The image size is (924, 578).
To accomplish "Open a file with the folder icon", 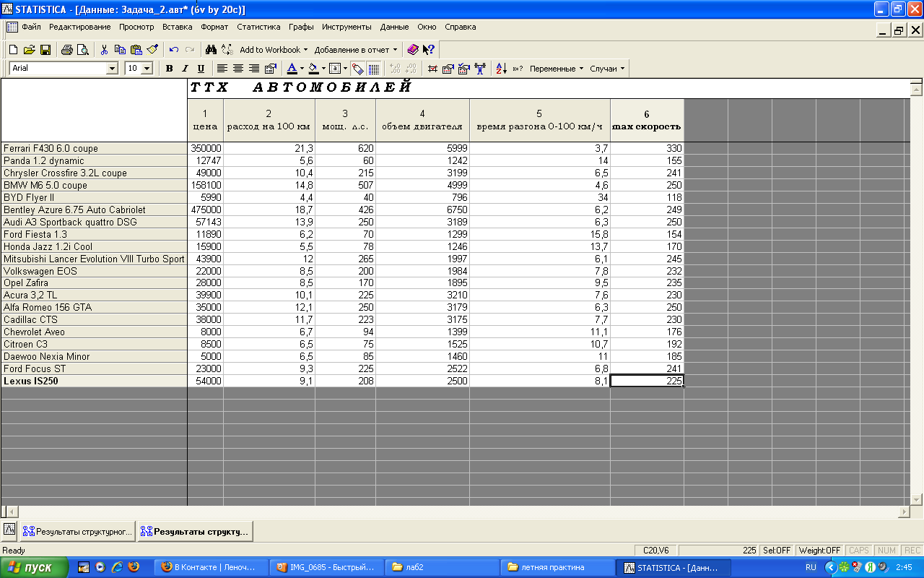I will coord(29,50).
